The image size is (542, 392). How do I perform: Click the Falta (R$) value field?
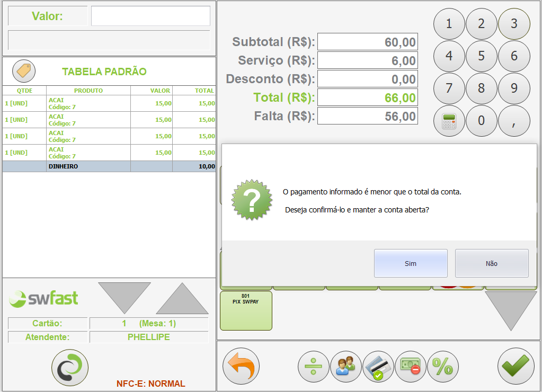pos(368,116)
